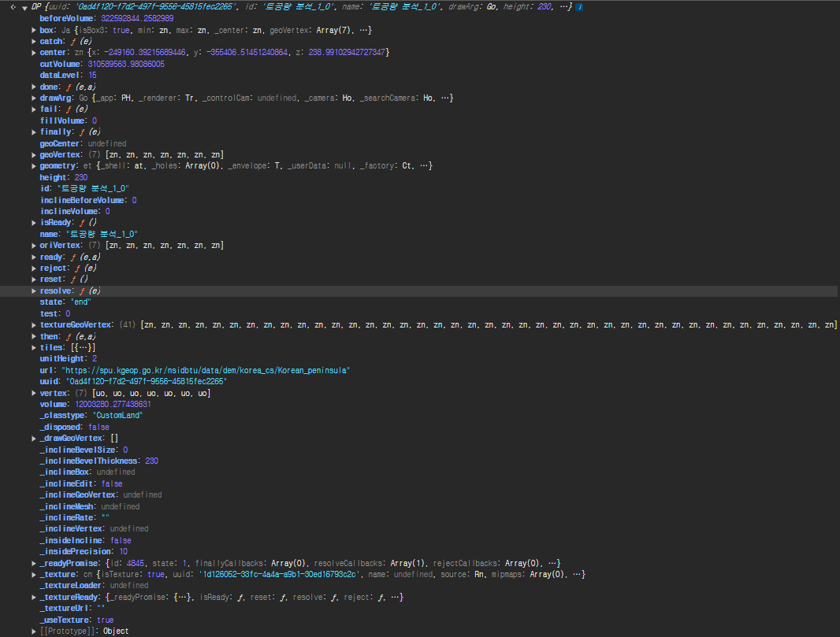Expand the center property

coord(34,53)
